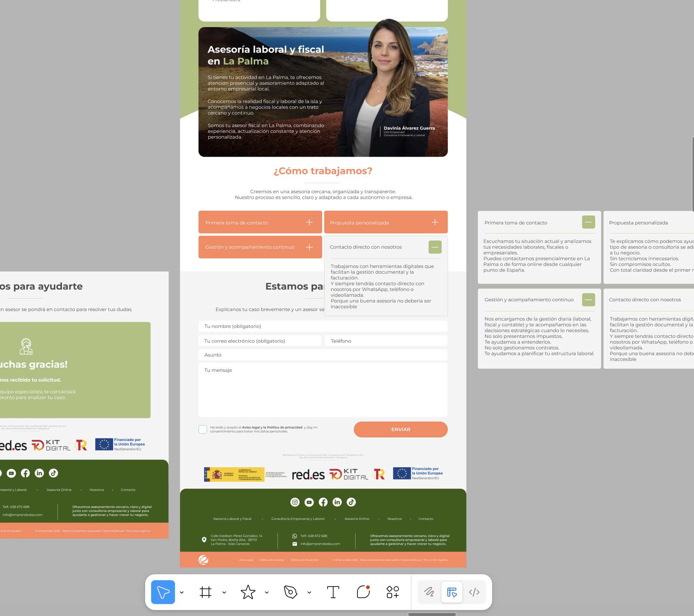Click 'Contacto' in left frame footer
Image resolution: width=694 pixels, height=616 pixels.
[128, 490]
